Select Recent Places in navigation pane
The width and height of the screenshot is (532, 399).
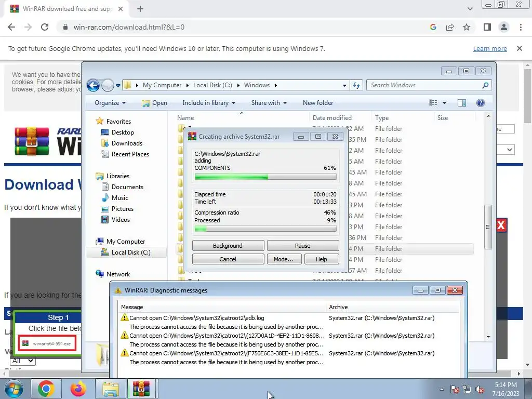130,154
